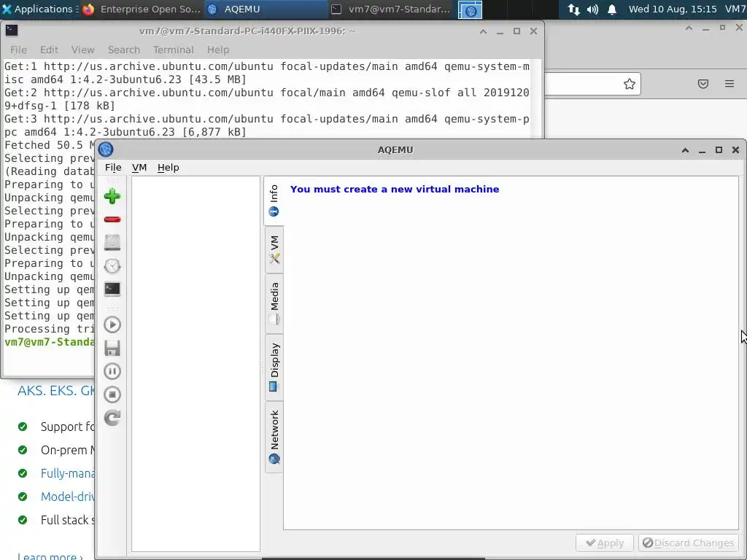Shade the AQEMU window with the up-arrow button

pos(685,150)
